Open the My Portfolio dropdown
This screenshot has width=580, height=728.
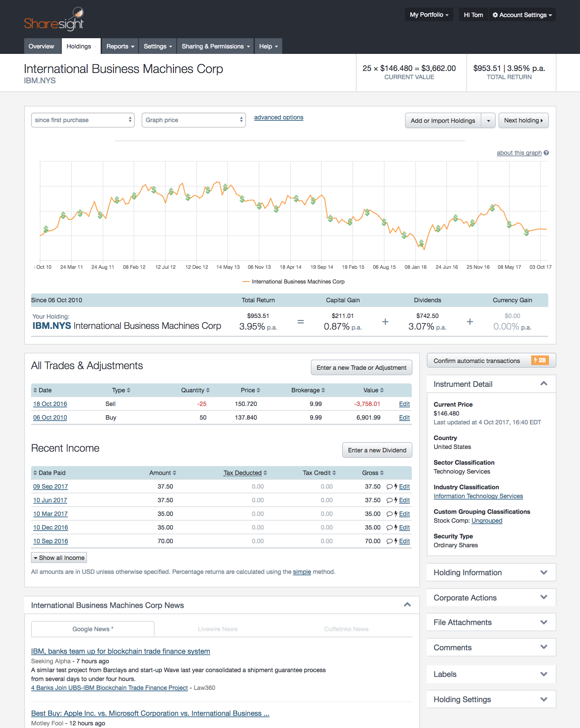tap(429, 15)
